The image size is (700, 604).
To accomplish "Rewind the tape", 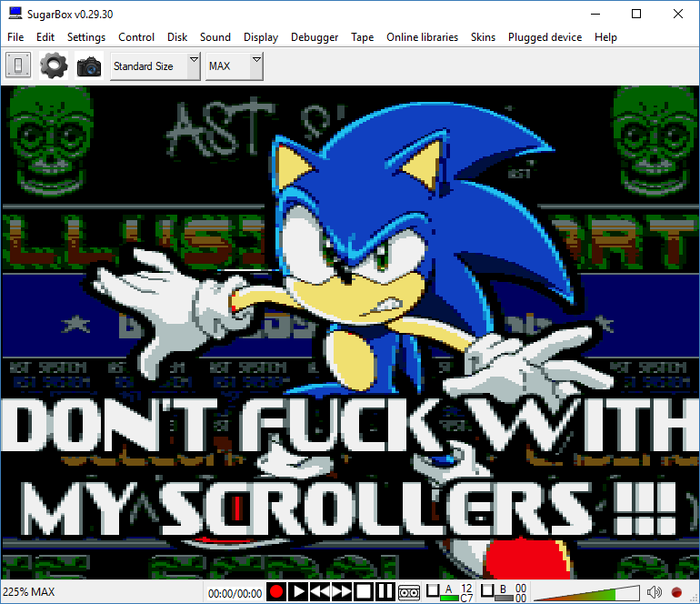I will pyautogui.click(x=320, y=592).
